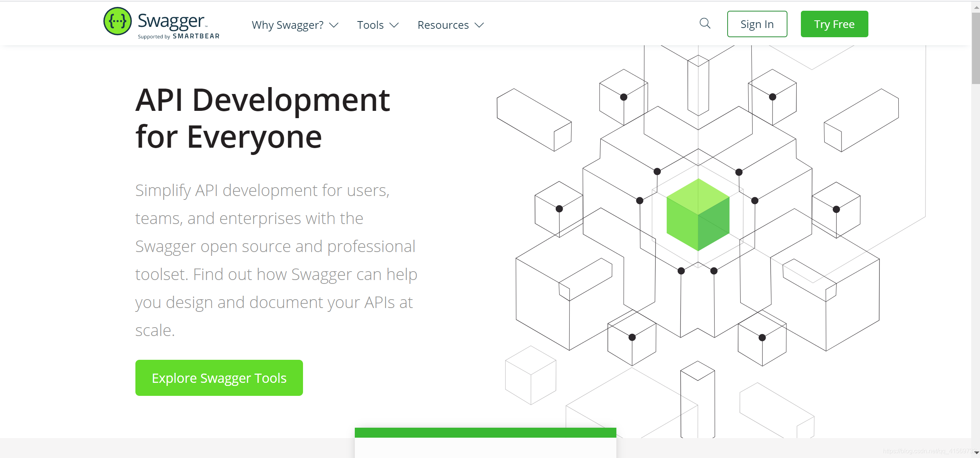Open the search magnifier icon
The image size is (980, 458).
(x=705, y=23)
